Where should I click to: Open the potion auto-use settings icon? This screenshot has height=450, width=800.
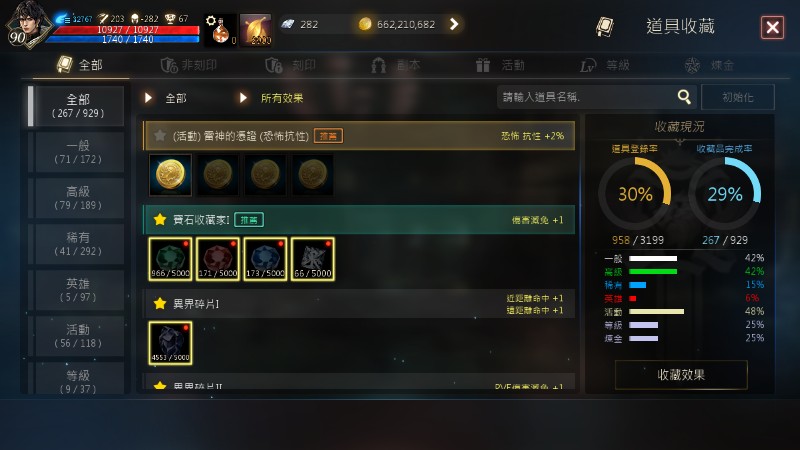[220, 30]
